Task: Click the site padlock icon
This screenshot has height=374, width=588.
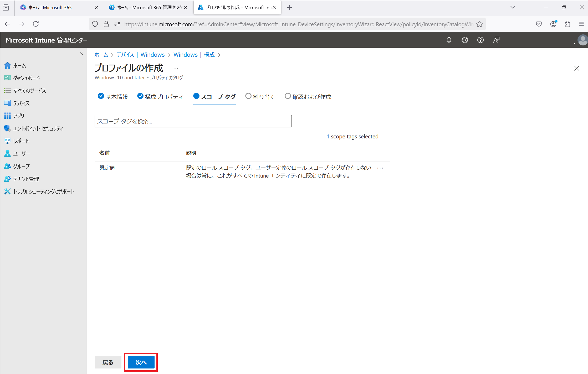Action: pyautogui.click(x=106, y=24)
